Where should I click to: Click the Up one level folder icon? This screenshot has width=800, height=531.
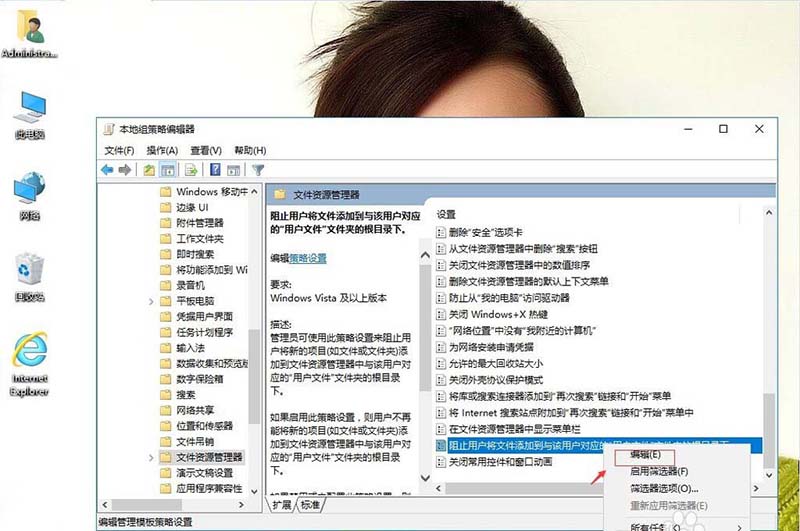149,170
